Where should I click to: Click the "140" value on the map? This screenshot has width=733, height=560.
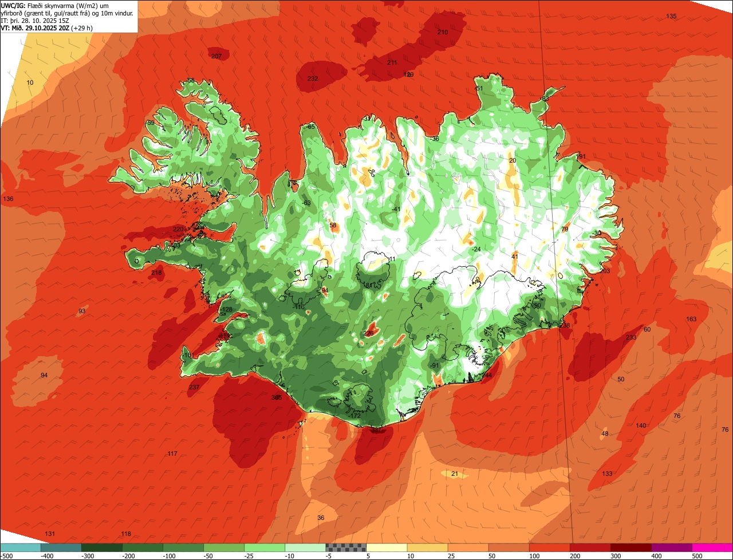(641, 425)
